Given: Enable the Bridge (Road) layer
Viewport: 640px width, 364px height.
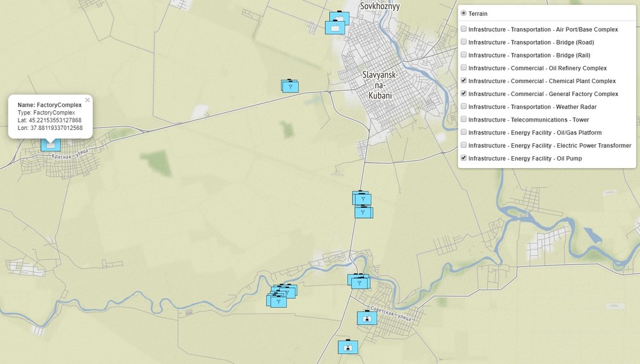Looking at the screenshot, I should [x=463, y=42].
